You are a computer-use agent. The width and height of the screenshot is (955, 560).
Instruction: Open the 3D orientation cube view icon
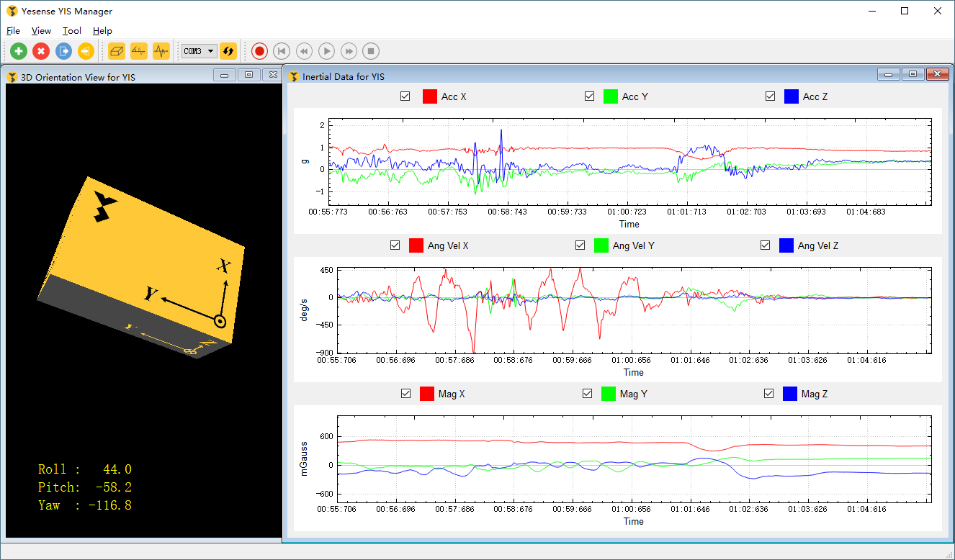click(x=116, y=51)
